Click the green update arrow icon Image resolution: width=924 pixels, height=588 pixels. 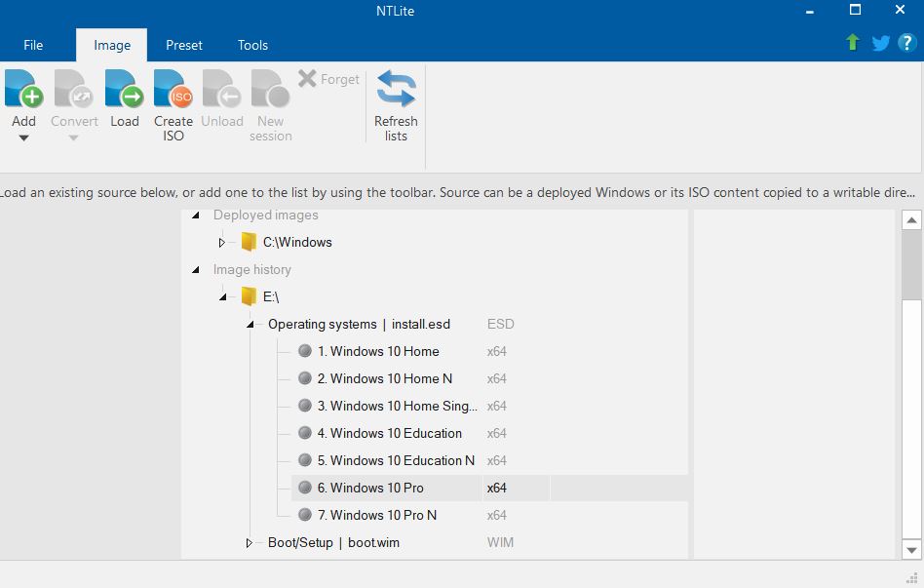pos(852,43)
